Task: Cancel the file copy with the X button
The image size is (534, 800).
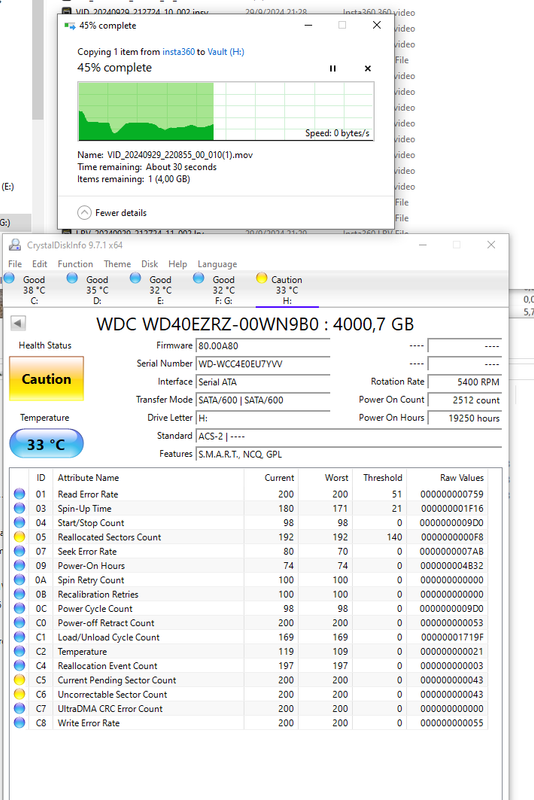Action: pyautogui.click(x=368, y=68)
